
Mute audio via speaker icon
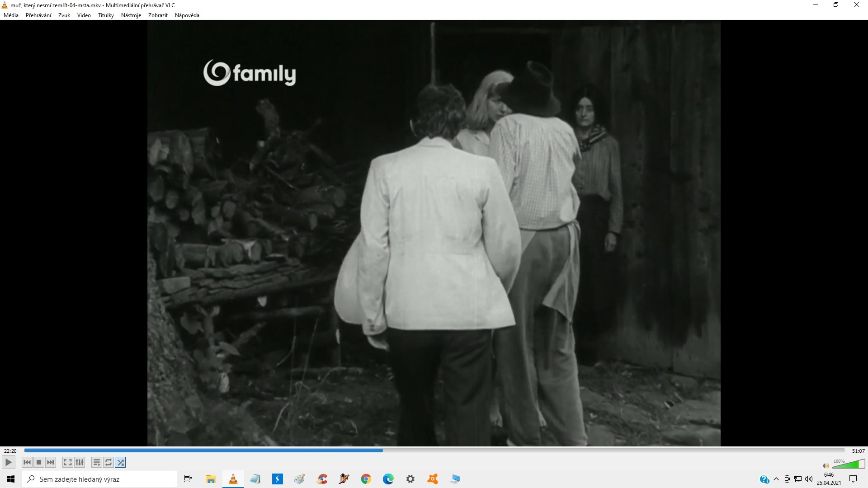click(x=826, y=465)
